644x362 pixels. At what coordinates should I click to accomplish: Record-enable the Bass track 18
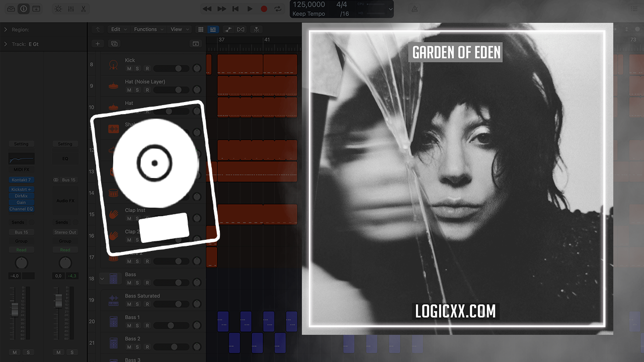(x=147, y=283)
